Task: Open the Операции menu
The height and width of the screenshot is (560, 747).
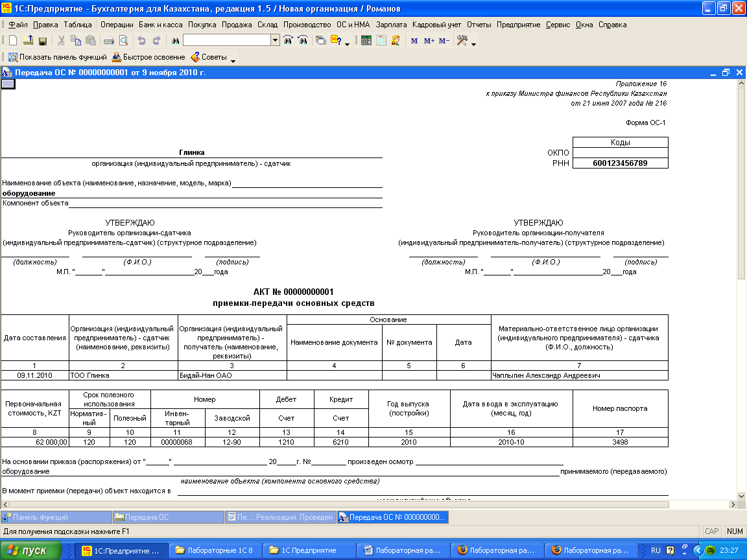Action: tap(117, 25)
